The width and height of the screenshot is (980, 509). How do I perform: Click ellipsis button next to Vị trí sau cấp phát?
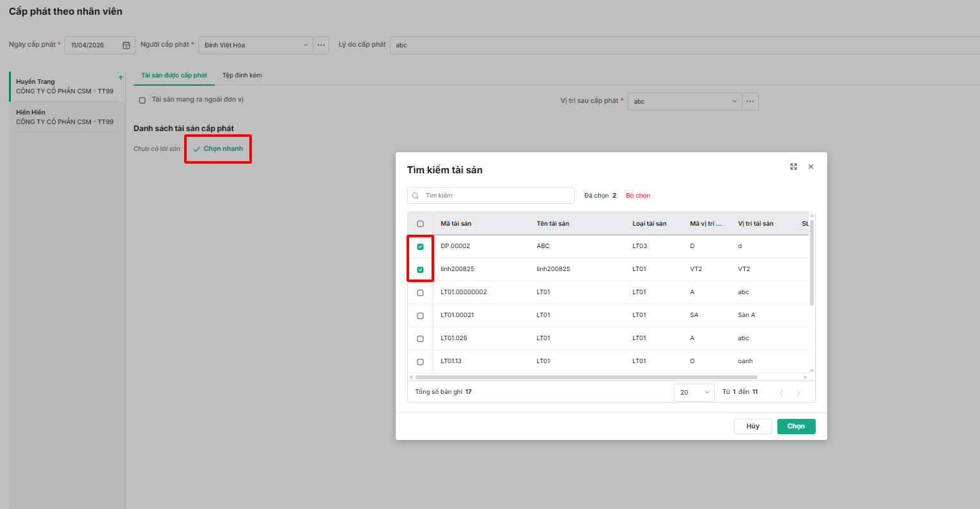pyautogui.click(x=751, y=102)
